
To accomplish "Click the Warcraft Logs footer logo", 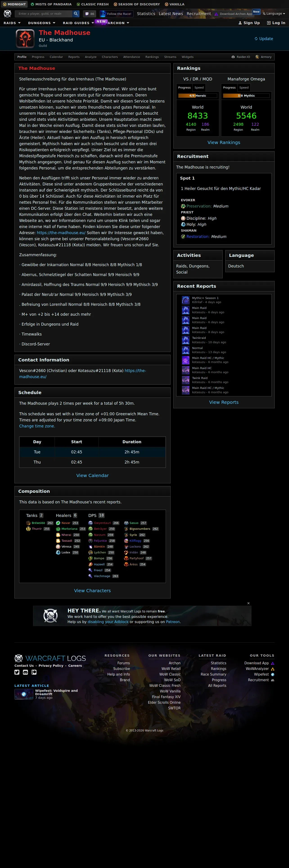I will [50, 658].
